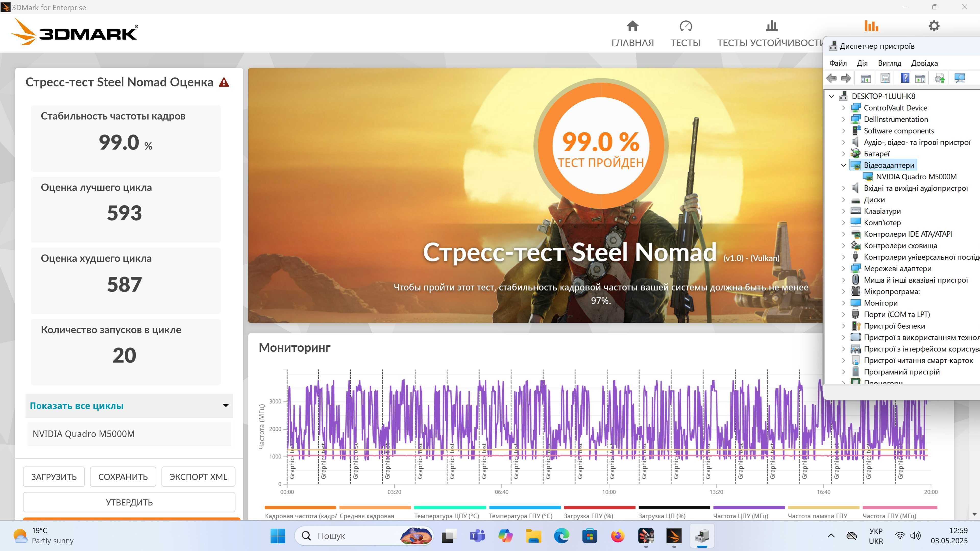
Task: Expand the Software components node
Action: point(843,131)
